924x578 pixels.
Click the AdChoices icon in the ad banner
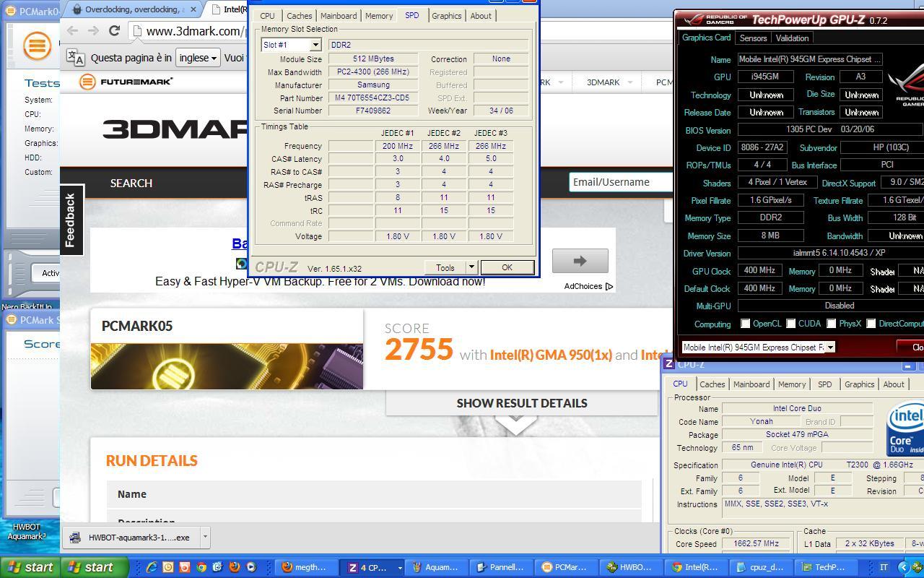pos(609,286)
